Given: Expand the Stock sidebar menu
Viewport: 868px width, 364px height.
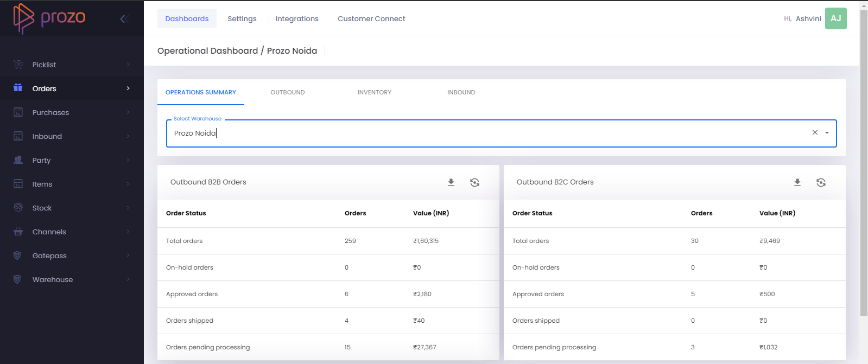Looking at the screenshot, I should 71,208.
